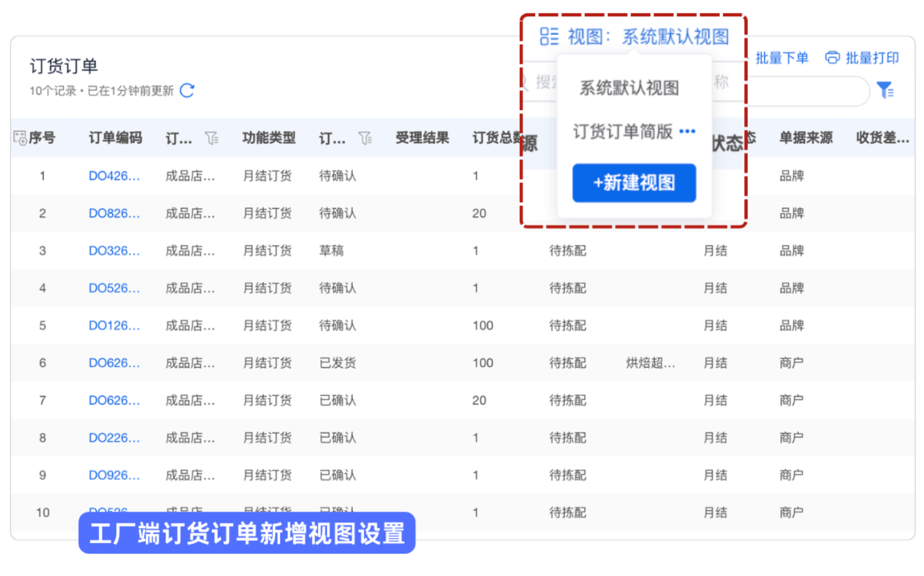Click the view list layout icon
Viewport: 924px width, 576px height.
pos(549,37)
